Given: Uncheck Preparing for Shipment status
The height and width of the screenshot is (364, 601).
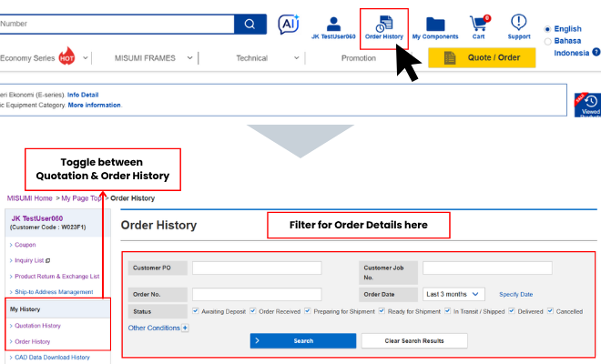Looking at the screenshot, I should tap(308, 310).
